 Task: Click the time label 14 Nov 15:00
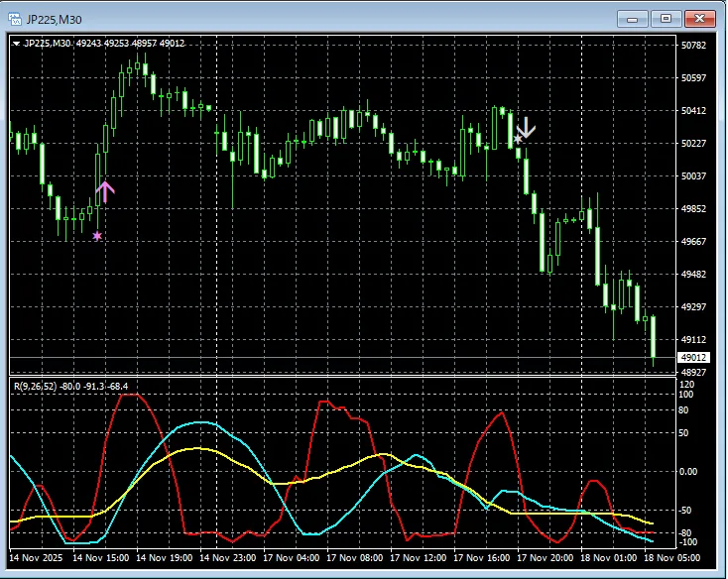(101, 557)
